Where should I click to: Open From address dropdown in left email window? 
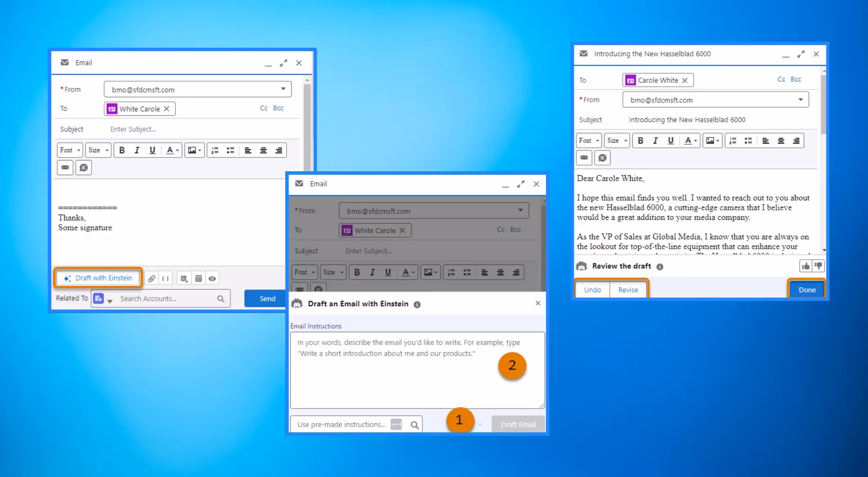pos(197,89)
